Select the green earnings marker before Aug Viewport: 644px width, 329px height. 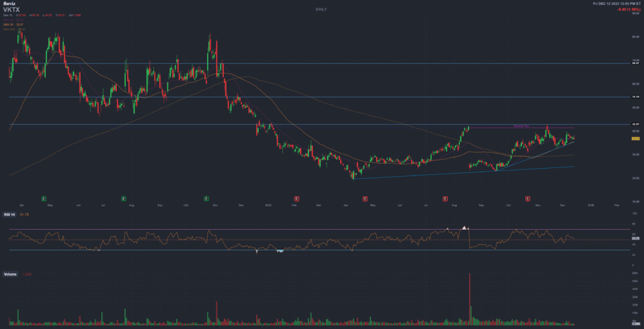pos(123,198)
